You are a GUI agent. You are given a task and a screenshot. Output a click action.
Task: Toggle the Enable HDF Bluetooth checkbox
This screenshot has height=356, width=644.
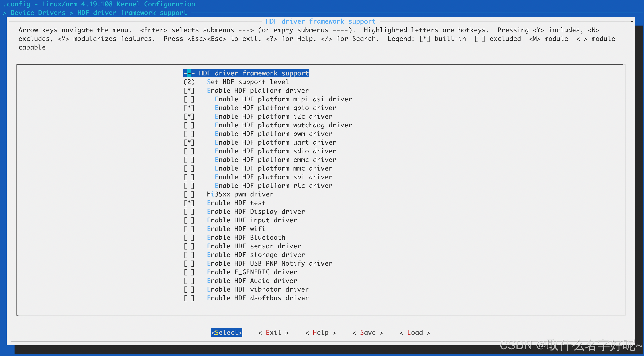(x=189, y=238)
